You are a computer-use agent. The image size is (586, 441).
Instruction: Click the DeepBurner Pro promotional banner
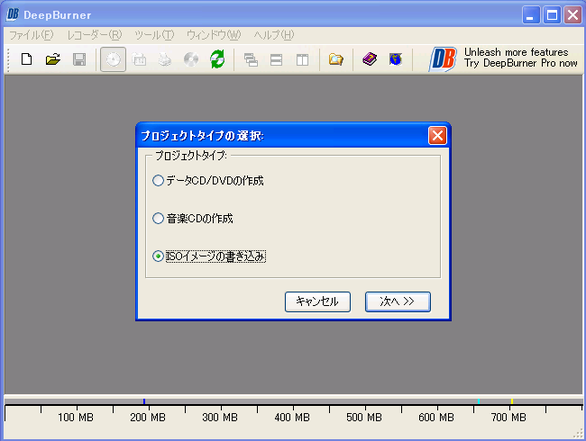click(x=503, y=58)
